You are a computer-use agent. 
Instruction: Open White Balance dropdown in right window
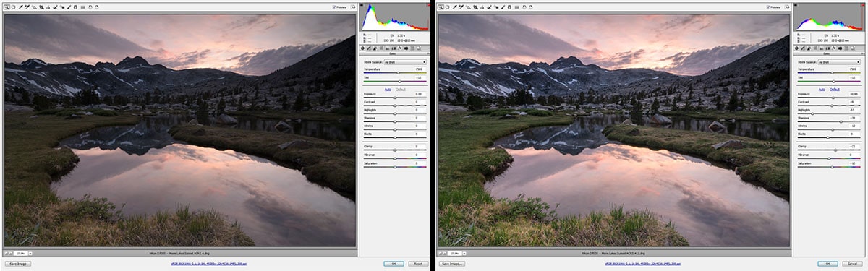point(839,62)
